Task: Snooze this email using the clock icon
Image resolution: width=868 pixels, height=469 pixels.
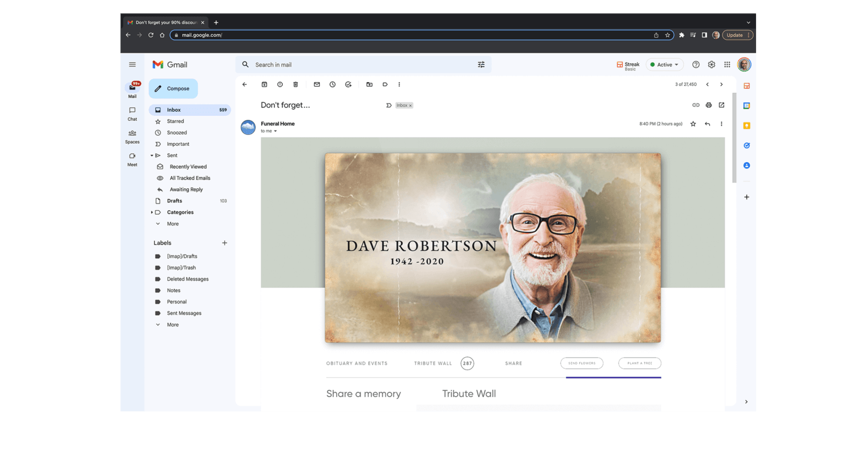Action: [x=332, y=85]
